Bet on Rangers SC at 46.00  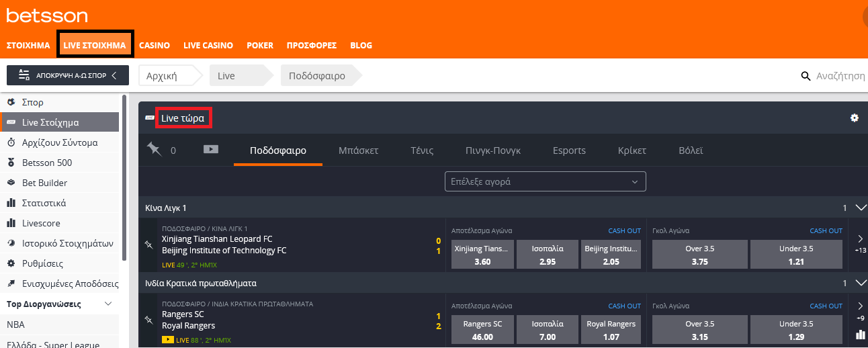coord(482,330)
